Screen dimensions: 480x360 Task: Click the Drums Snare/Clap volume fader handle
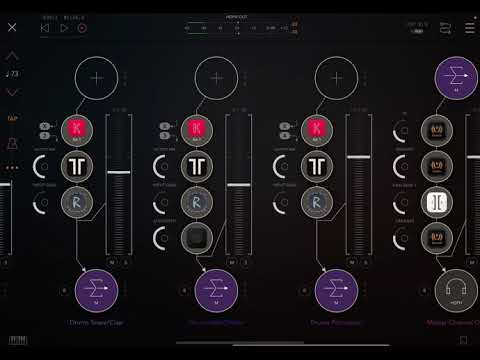click(x=119, y=172)
